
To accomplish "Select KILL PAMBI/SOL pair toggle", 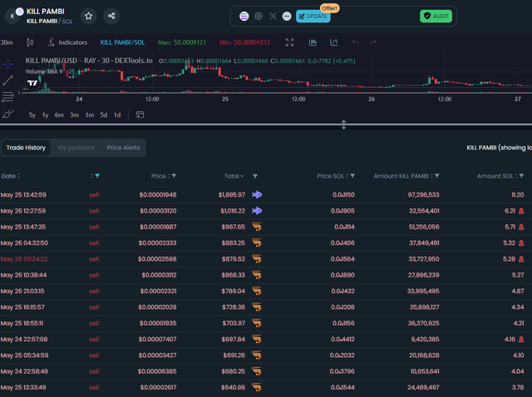I will point(122,42).
